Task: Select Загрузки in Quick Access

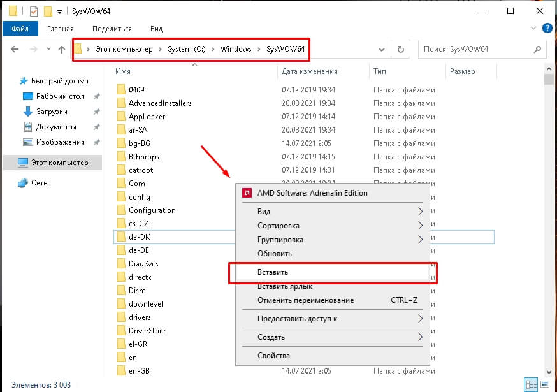Action: [51, 112]
